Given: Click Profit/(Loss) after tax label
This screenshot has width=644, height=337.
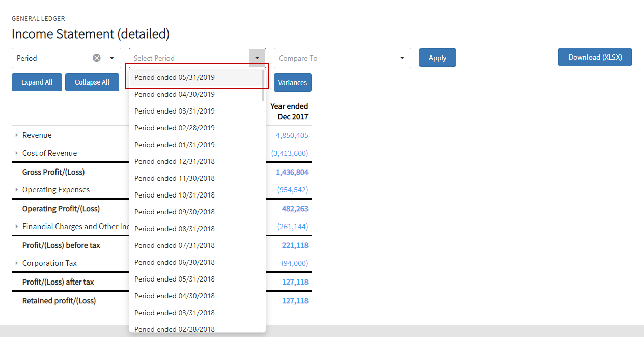Looking at the screenshot, I should coord(58,282).
